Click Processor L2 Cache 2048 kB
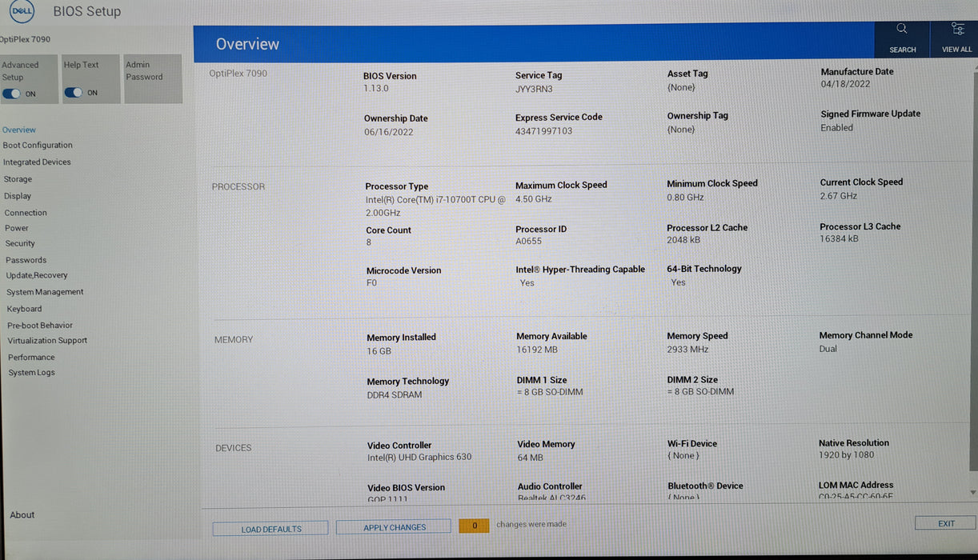The width and height of the screenshot is (978, 560). coord(683,240)
